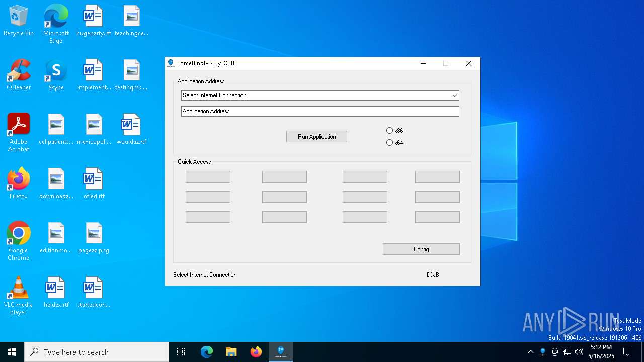The width and height of the screenshot is (644, 362).
Task: Click the IX JB label
Action: pos(433,275)
